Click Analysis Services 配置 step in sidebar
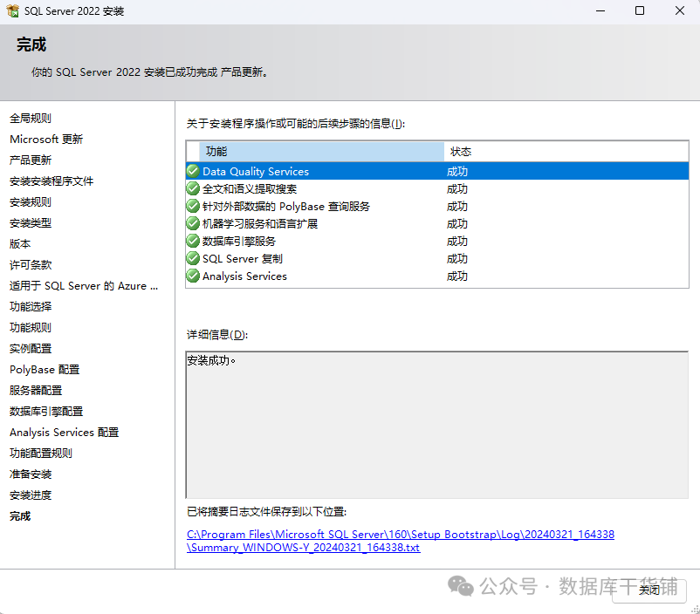 [x=65, y=433]
